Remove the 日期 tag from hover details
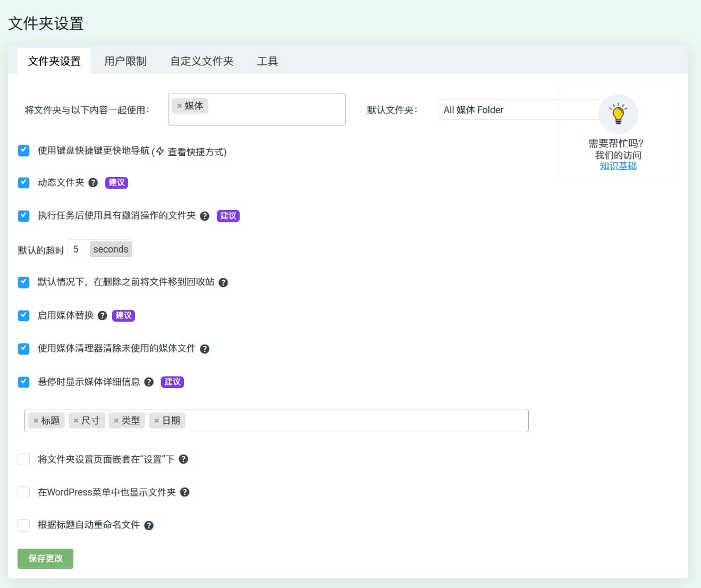701x588 pixels. pos(156,421)
